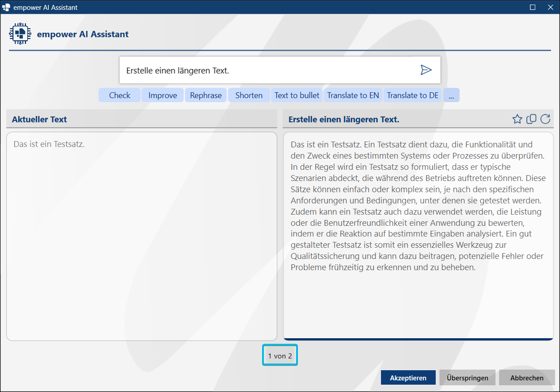Maximize the empower AI Assistant window

click(533, 7)
